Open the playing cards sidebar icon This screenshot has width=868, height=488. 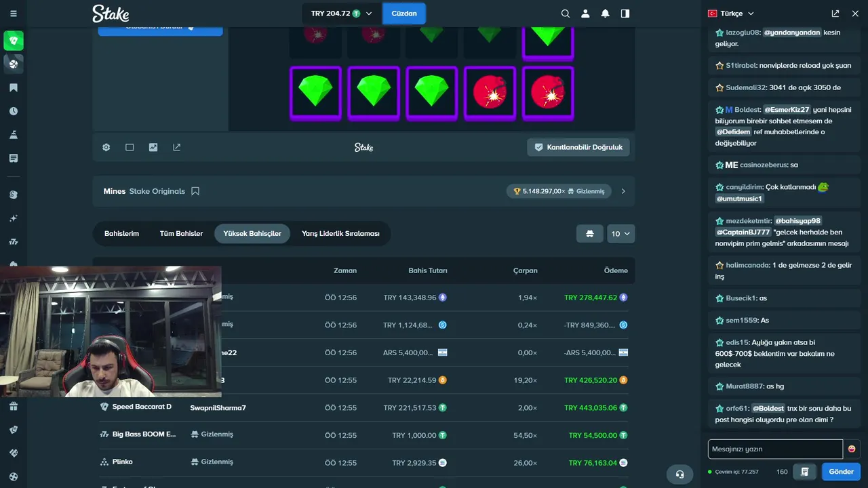point(14,430)
